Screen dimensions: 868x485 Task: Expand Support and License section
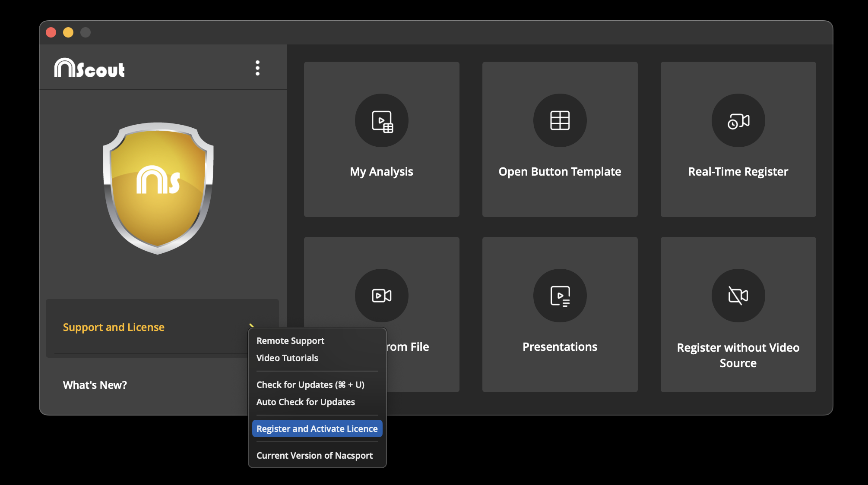(162, 328)
